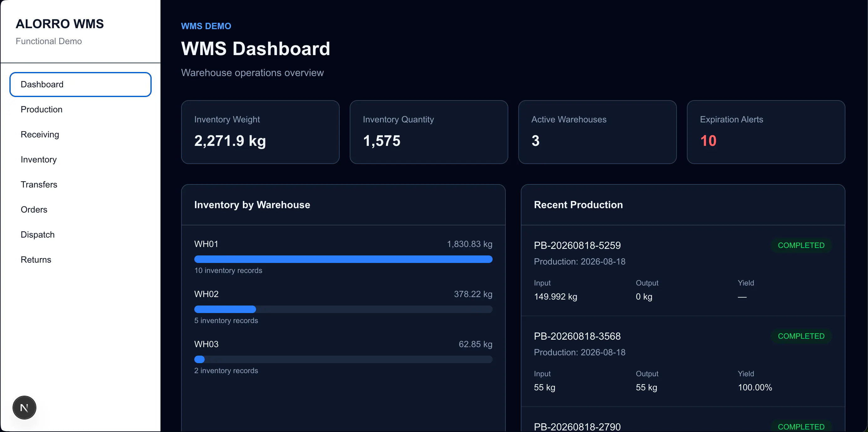Select the Inventory Quantity card
The width and height of the screenshot is (868, 432).
click(x=429, y=132)
